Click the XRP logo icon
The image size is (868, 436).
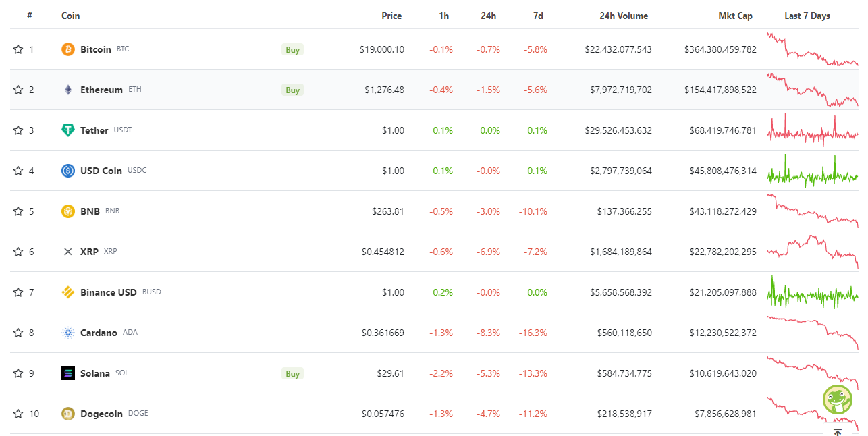click(x=67, y=252)
